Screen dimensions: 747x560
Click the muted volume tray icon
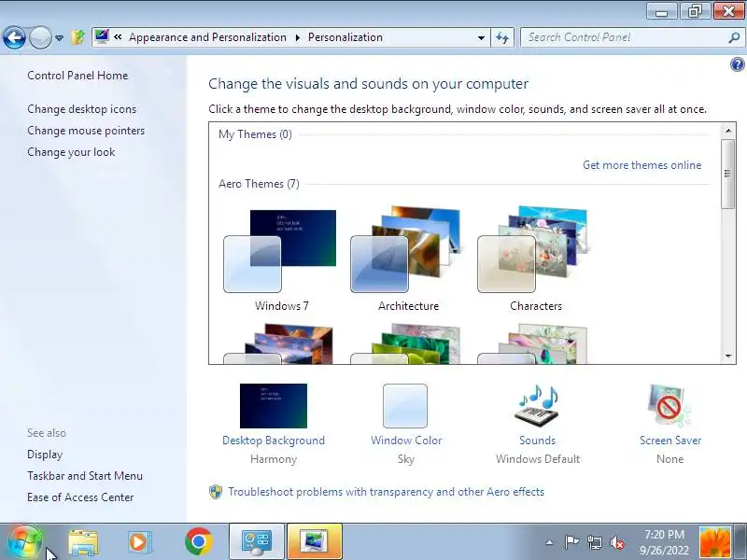click(617, 542)
